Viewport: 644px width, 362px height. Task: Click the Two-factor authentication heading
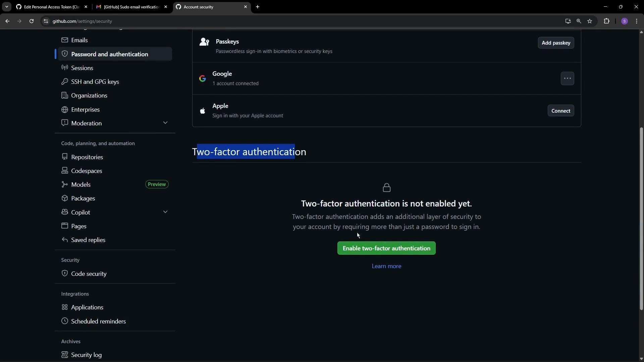click(249, 152)
